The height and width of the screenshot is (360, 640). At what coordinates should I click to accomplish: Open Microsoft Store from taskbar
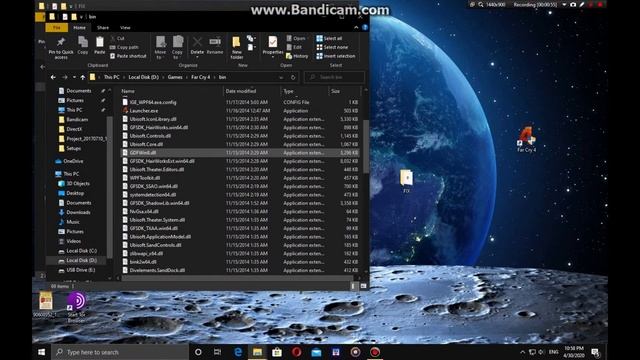pyautogui.click(x=277, y=352)
